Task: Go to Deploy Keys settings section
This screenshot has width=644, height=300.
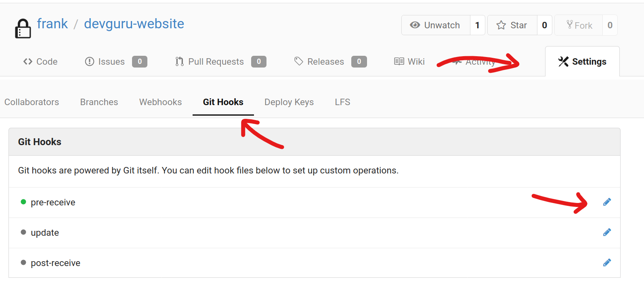Action: (x=289, y=102)
